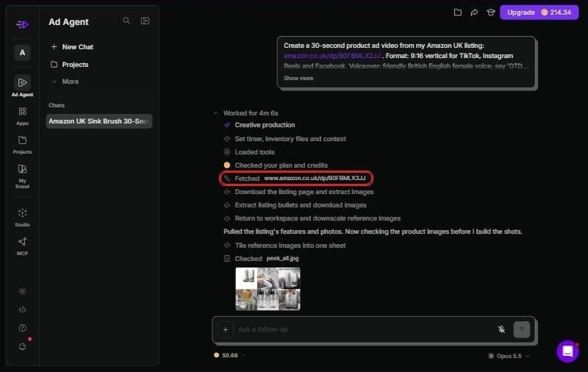
Task: Open the Set timer, inventory files step
Action: [285, 139]
